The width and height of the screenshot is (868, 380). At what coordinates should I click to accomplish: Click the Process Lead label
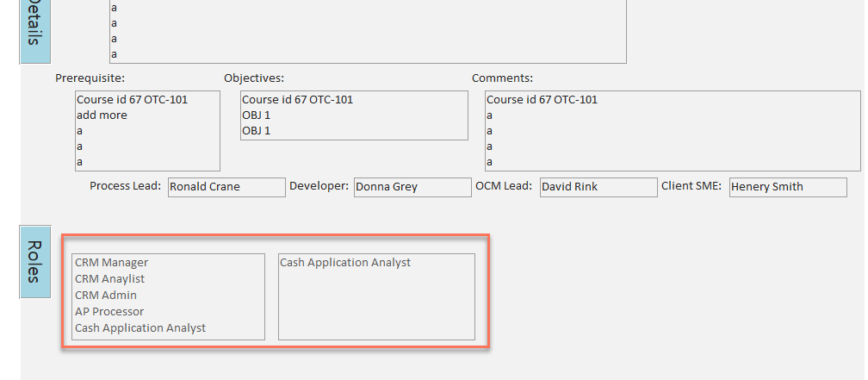(x=126, y=186)
